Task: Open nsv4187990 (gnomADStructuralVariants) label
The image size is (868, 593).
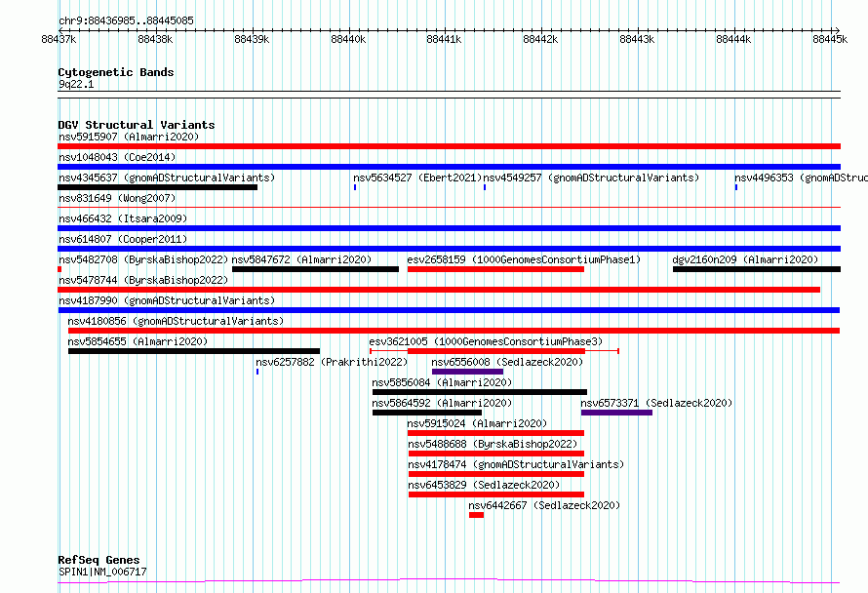Action: coord(167,300)
